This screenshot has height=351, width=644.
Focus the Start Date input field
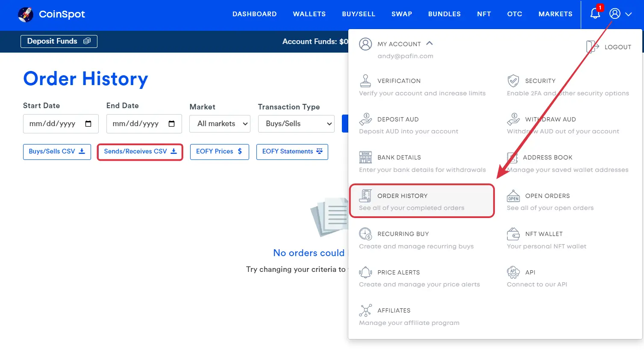point(61,124)
